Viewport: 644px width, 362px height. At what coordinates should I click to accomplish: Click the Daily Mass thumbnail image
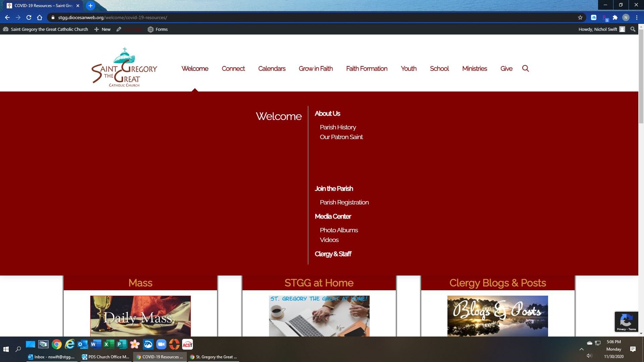tap(140, 316)
